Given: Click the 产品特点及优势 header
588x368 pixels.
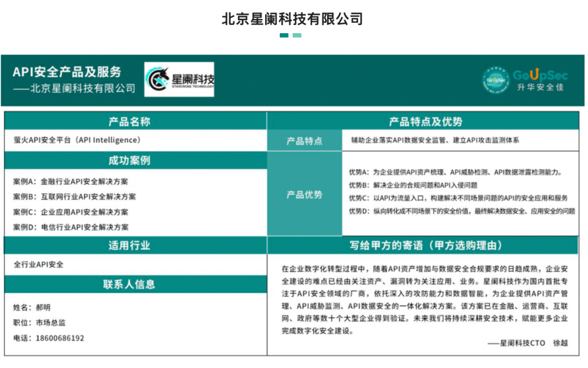Looking at the screenshot, I should click(x=423, y=121).
